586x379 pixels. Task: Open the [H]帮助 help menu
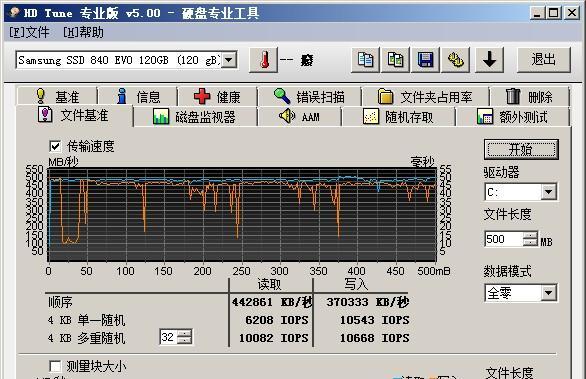coord(83,32)
